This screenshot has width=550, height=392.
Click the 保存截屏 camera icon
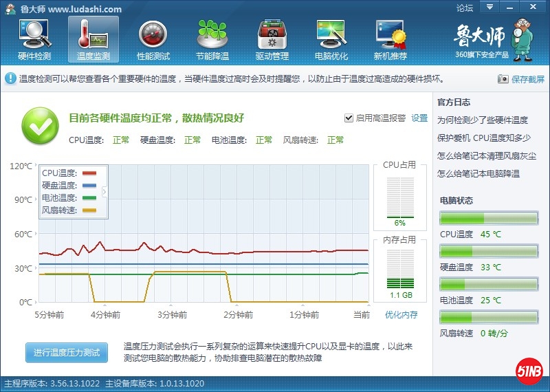[503, 79]
